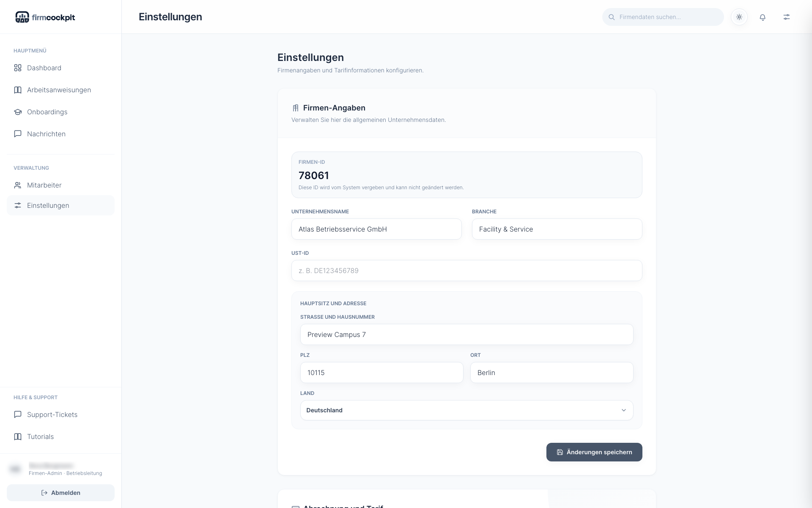Image resolution: width=812 pixels, height=508 pixels.
Task: Toggle light/dark theme with the sun icon
Action: (x=739, y=17)
